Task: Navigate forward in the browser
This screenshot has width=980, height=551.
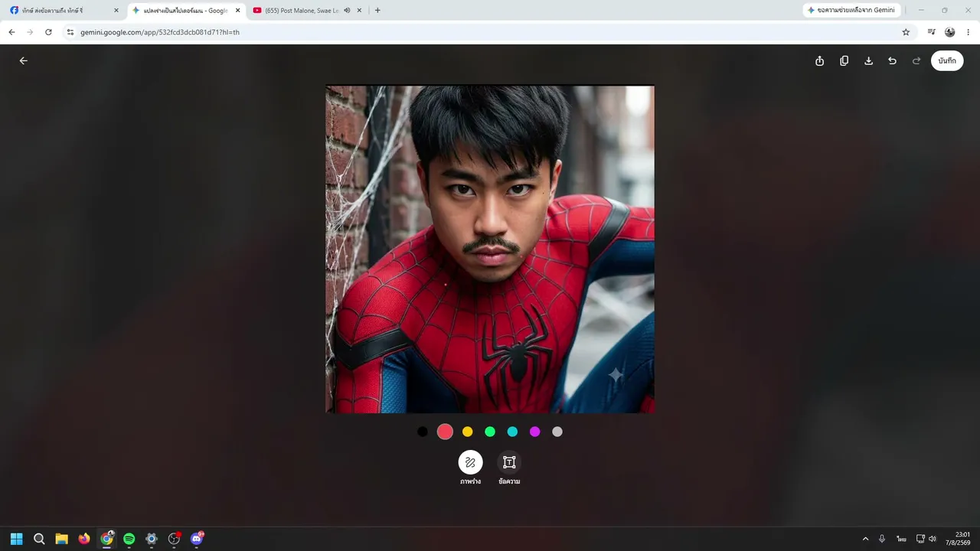Action: click(30, 32)
